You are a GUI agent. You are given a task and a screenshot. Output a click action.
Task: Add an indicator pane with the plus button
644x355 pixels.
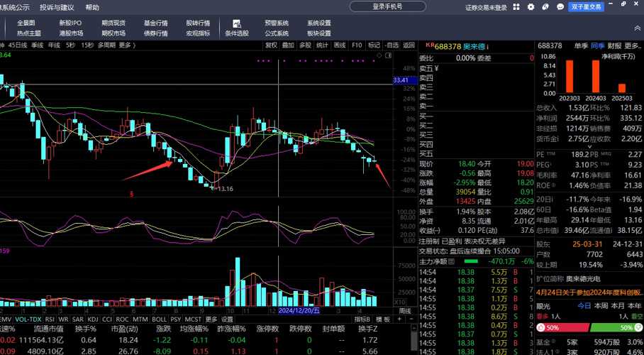coord(399,319)
